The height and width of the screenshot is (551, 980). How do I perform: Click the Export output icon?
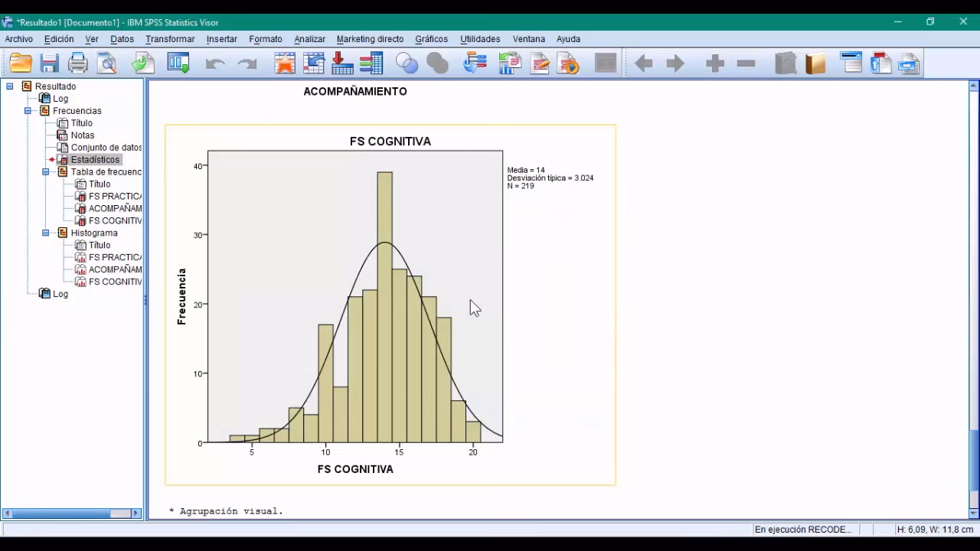pos(142,64)
